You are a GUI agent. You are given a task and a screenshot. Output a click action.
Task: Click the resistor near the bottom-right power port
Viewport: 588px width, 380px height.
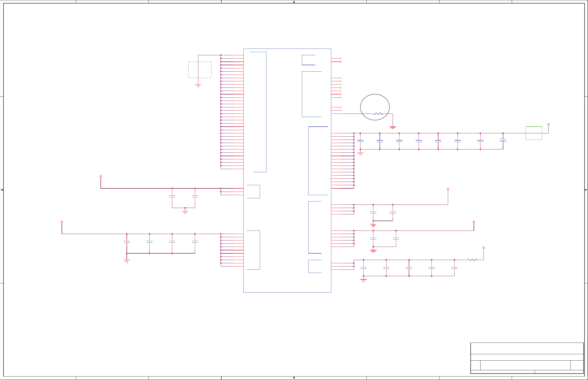pos(472,260)
